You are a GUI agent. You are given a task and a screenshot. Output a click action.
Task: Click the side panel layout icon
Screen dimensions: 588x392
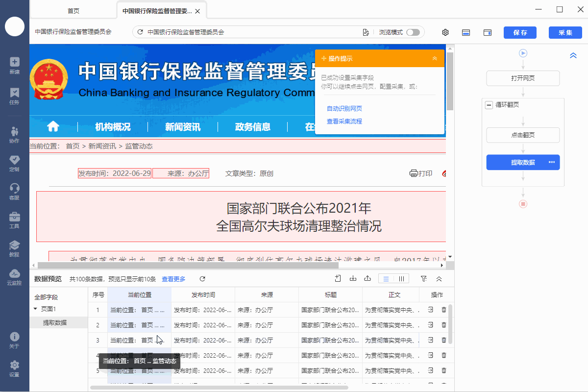[488, 32]
